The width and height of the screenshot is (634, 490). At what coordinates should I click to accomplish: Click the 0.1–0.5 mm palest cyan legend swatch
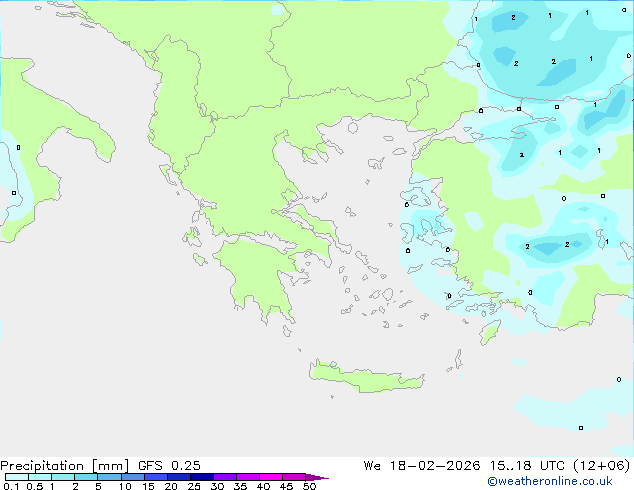pyautogui.click(x=17, y=477)
